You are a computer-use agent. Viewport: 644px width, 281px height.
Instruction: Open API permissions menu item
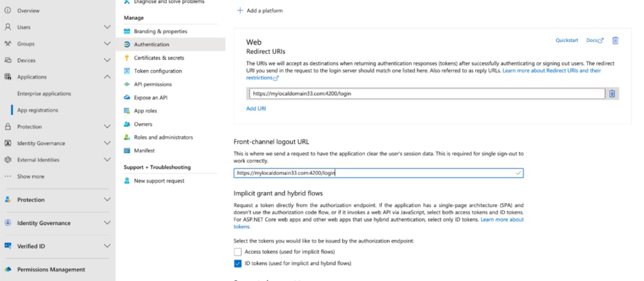152,84
